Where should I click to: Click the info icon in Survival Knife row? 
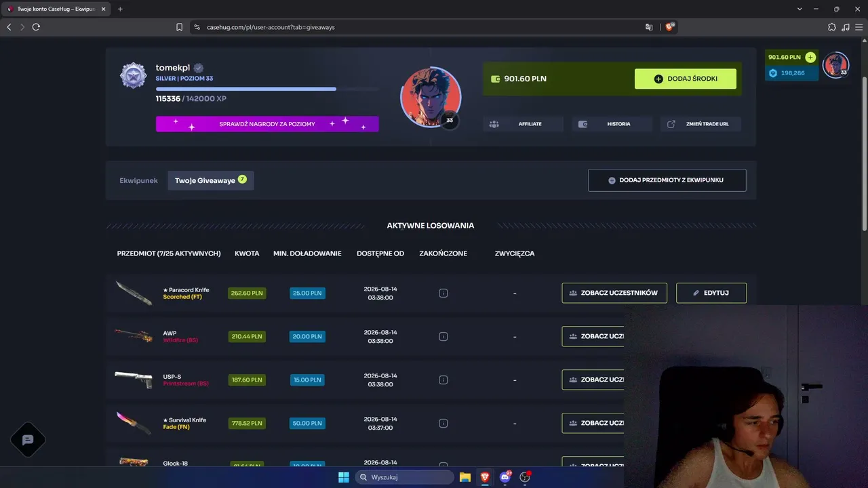443,424
